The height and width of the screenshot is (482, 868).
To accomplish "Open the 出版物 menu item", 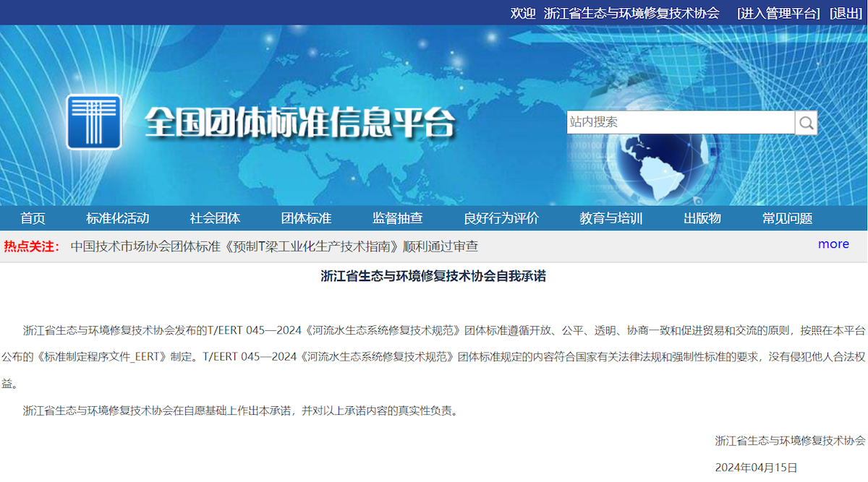I will pos(702,218).
